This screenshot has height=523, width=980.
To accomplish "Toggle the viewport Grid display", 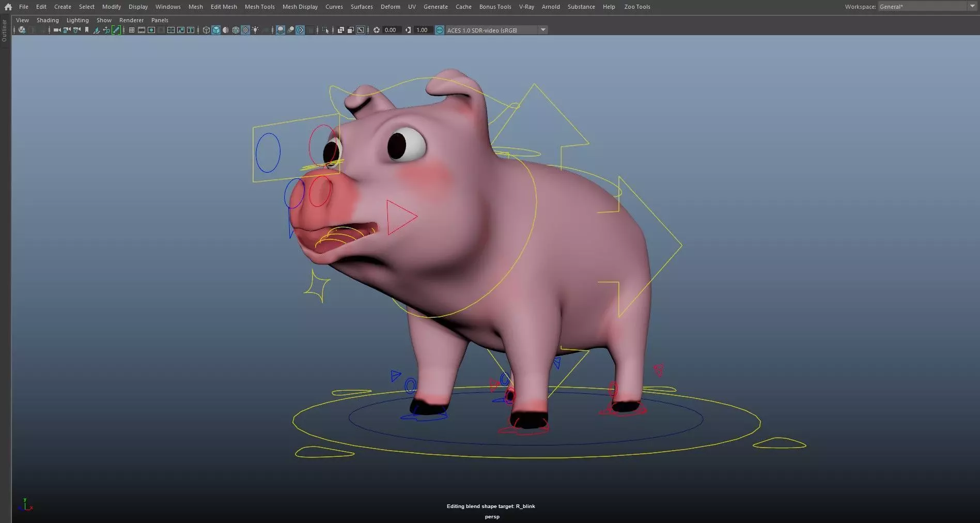I will pyautogui.click(x=132, y=30).
